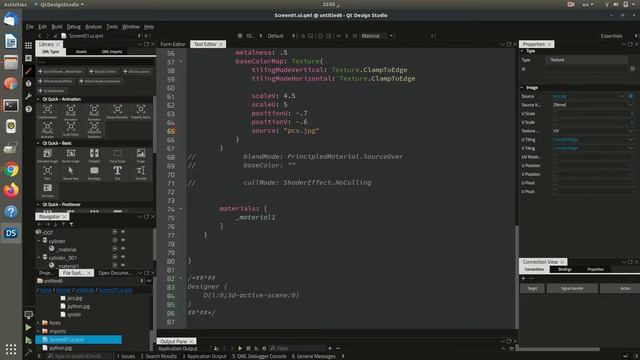Open Essentials workspace dropdown
Image resolution: width=640 pixels, height=360 pixels.
point(618,36)
